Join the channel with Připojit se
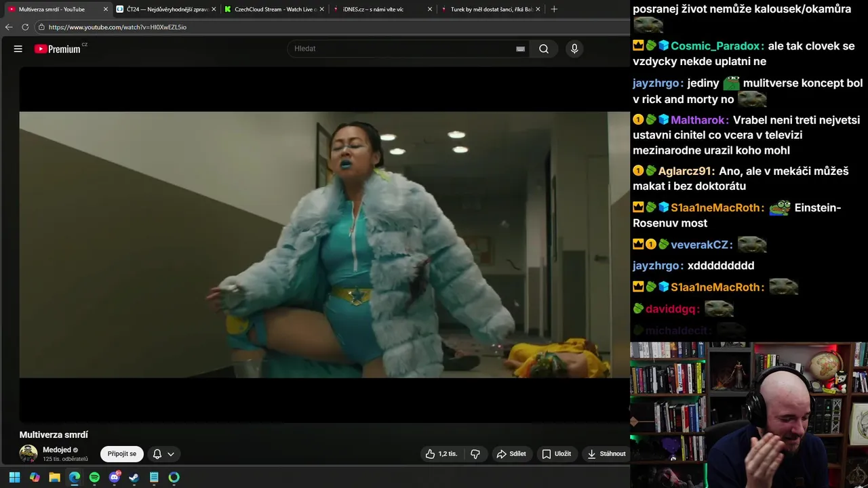868x488 pixels. pyautogui.click(x=122, y=454)
